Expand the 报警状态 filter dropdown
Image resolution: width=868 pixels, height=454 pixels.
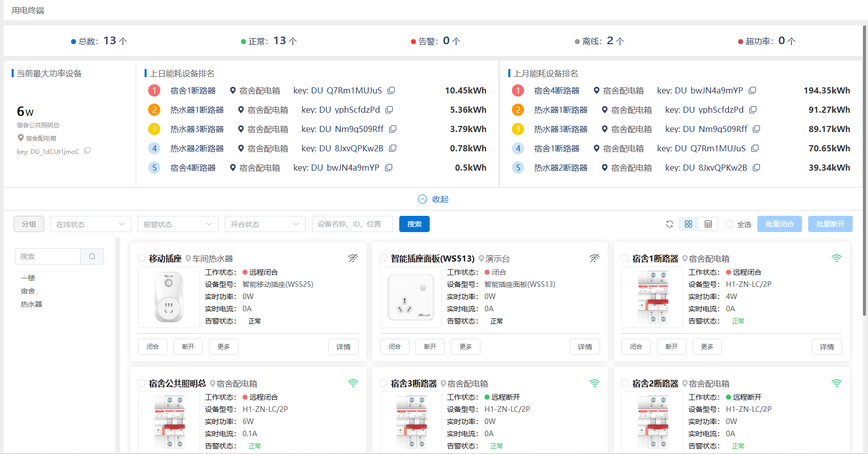pyautogui.click(x=178, y=224)
